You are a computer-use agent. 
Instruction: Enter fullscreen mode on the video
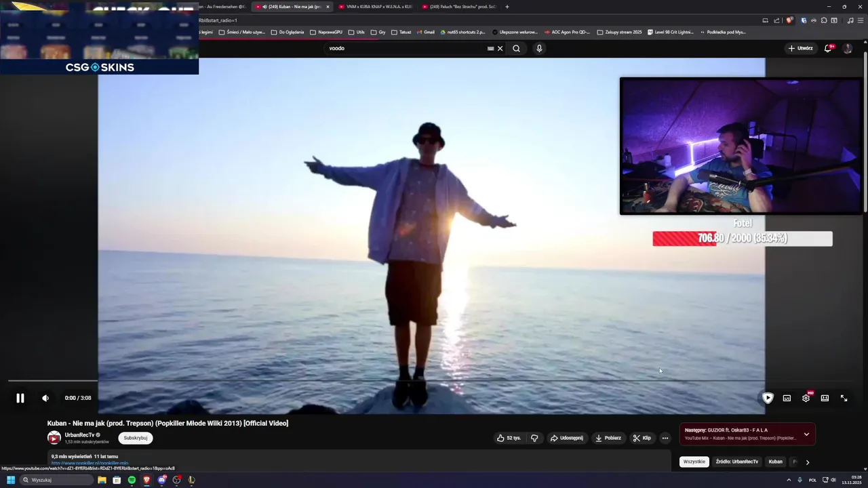coord(844,399)
